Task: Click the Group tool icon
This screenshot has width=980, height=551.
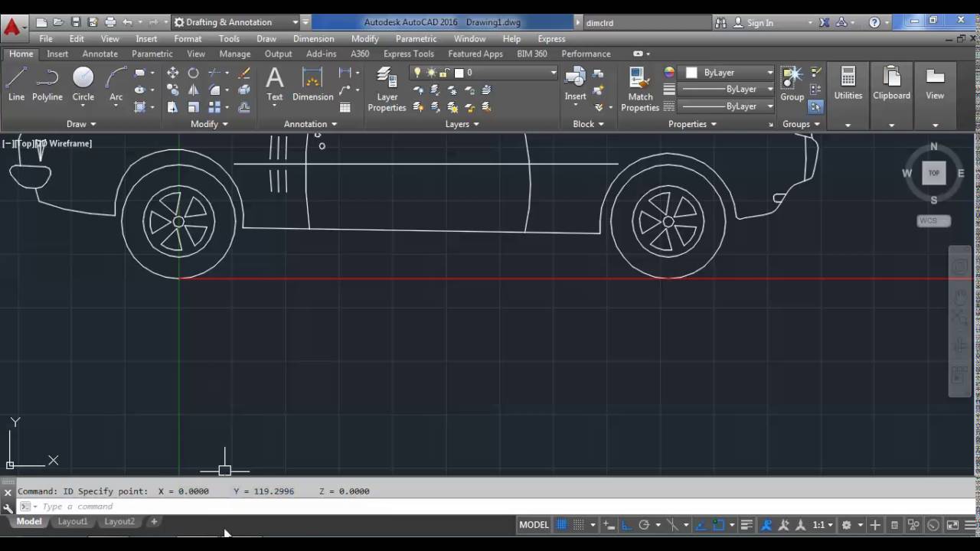Action: [x=792, y=84]
